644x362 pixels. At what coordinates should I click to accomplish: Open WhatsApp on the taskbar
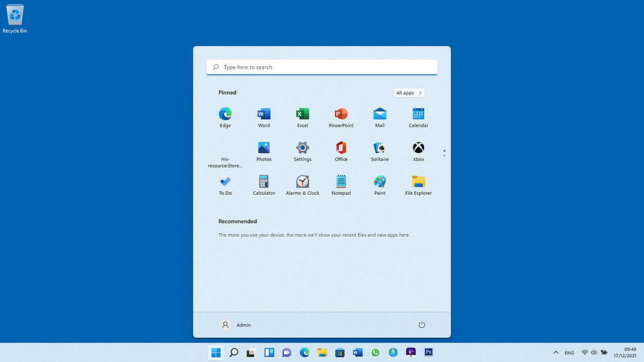point(375,352)
